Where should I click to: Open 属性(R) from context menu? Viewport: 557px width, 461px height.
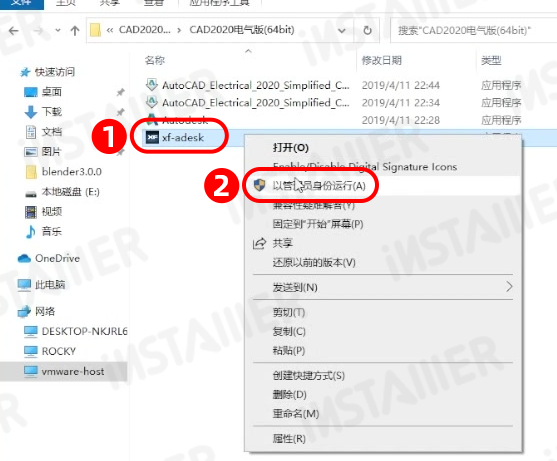coord(383,439)
